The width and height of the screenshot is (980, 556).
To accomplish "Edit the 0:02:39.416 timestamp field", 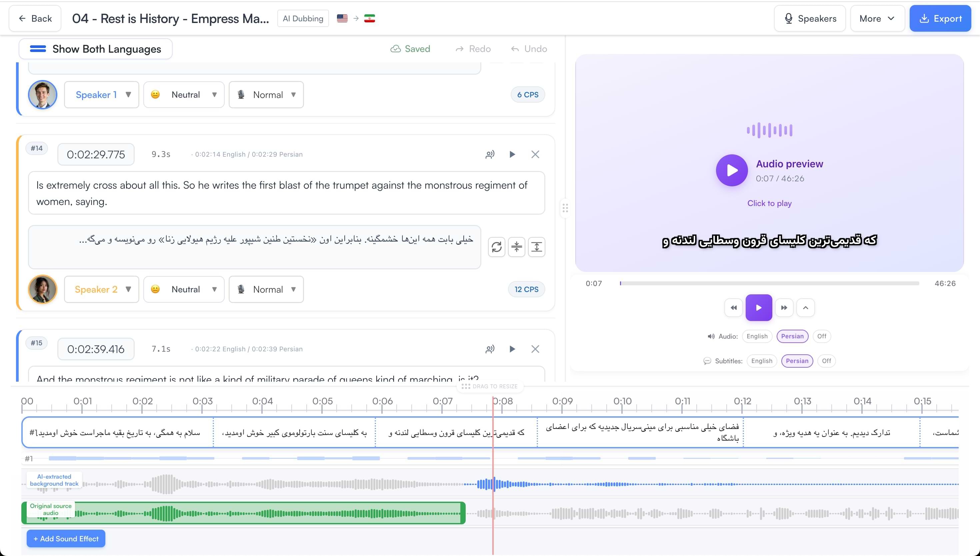I will coord(96,349).
